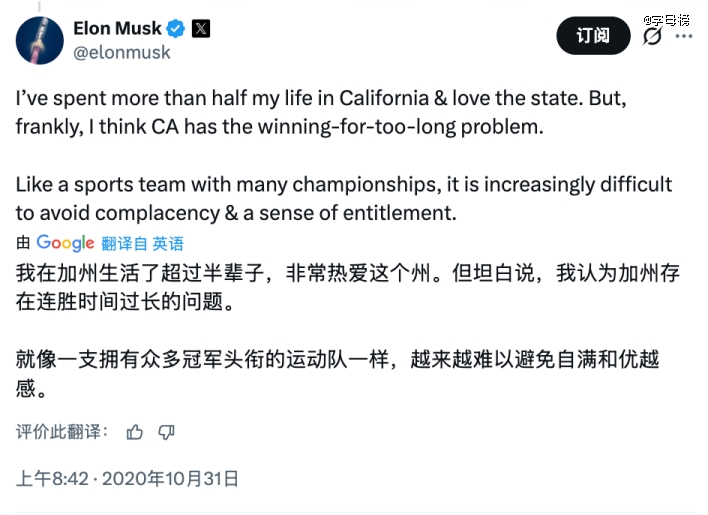Click the 2020年10月31日 post date
Viewport: 708px width, 515px height.
(x=179, y=479)
